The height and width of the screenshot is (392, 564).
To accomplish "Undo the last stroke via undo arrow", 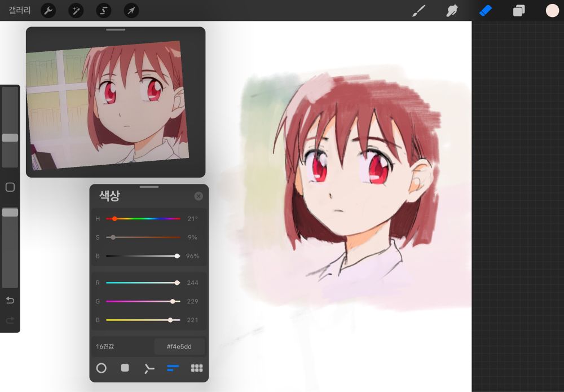I will point(10,301).
